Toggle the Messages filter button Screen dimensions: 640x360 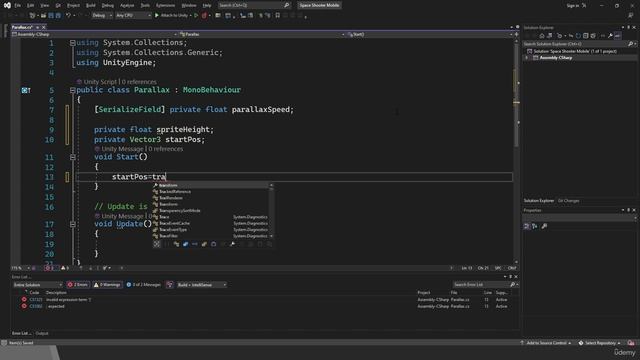(x=143, y=285)
